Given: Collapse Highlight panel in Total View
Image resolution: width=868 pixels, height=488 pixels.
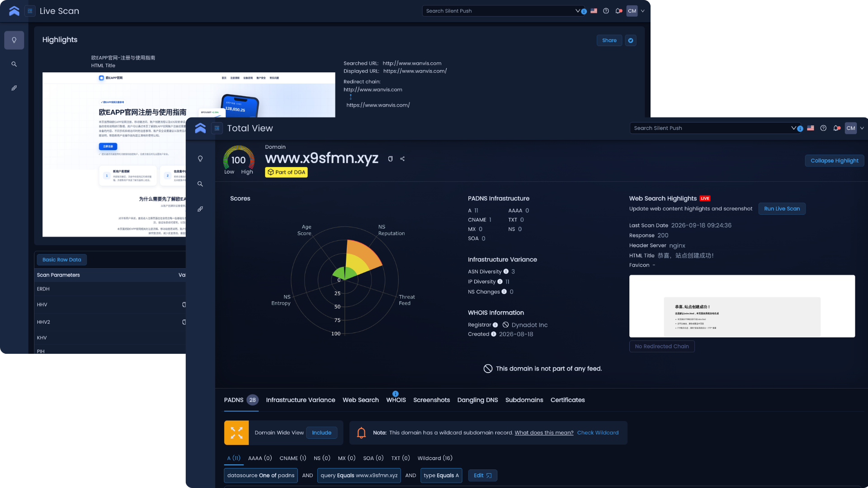Looking at the screenshot, I should tap(834, 161).
